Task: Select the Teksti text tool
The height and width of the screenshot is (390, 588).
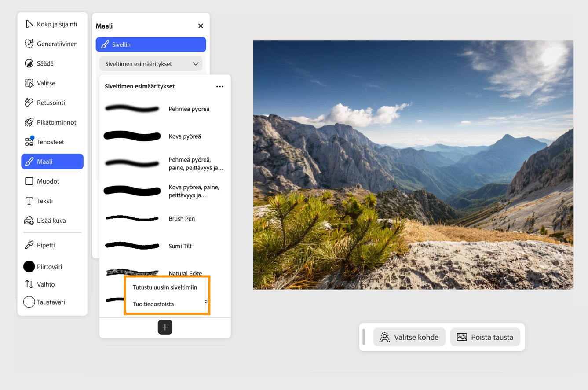Action: [x=52, y=201]
